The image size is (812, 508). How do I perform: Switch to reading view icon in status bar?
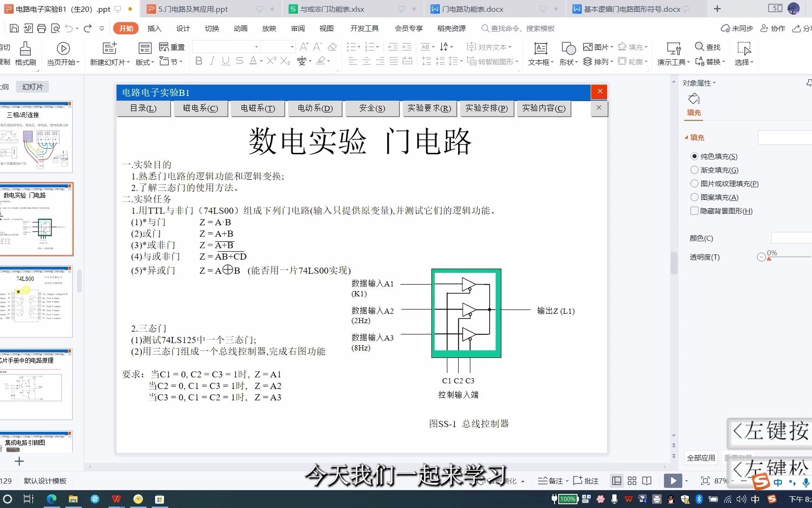pyautogui.click(x=647, y=481)
